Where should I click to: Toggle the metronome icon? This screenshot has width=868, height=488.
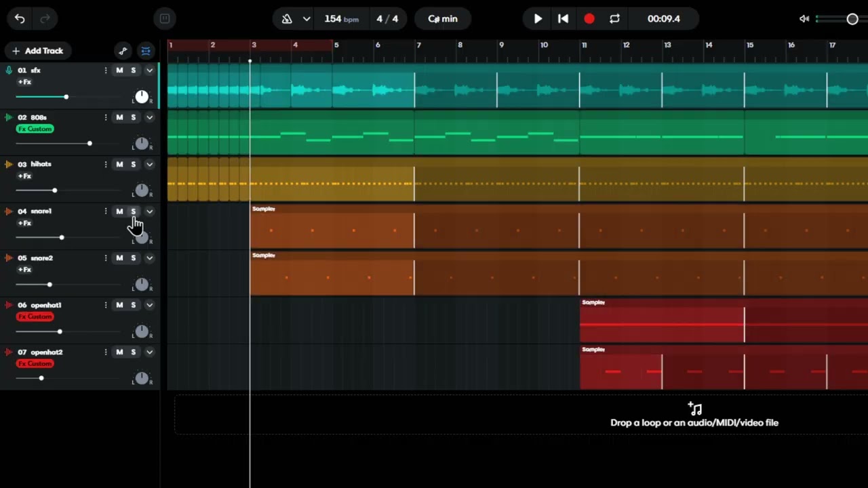[x=287, y=19]
